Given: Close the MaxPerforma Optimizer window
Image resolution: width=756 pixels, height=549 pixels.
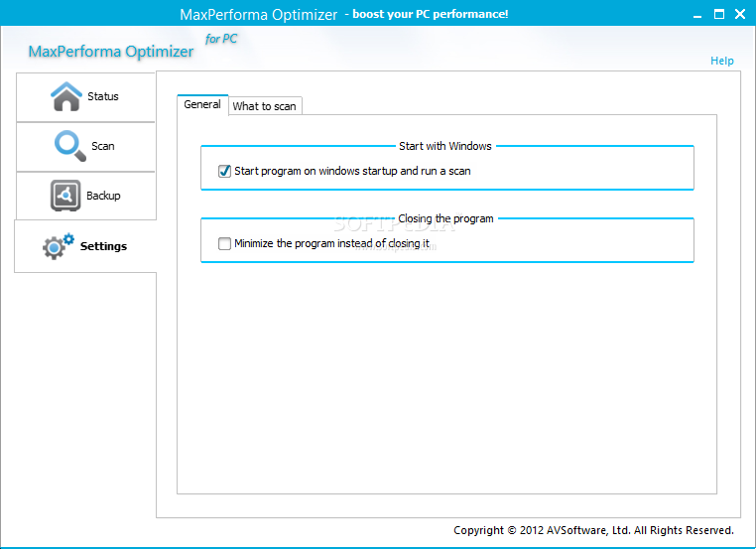Looking at the screenshot, I should [x=740, y=14].
